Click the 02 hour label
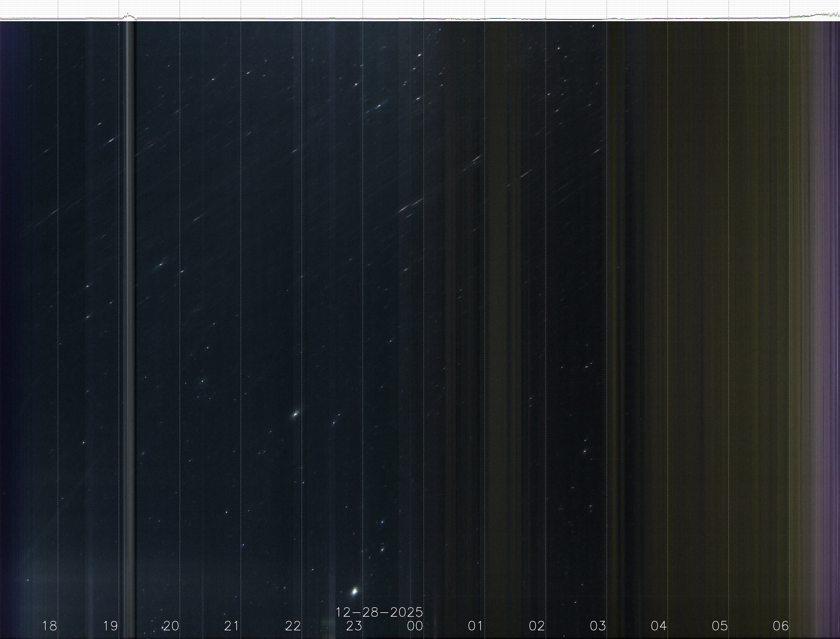 [x=536, y=626]
